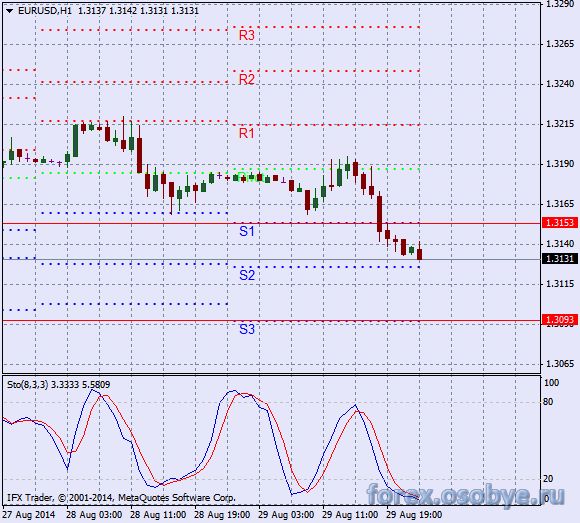Click the 29 Aug 11:00 time label

click(x=350, y=515)
